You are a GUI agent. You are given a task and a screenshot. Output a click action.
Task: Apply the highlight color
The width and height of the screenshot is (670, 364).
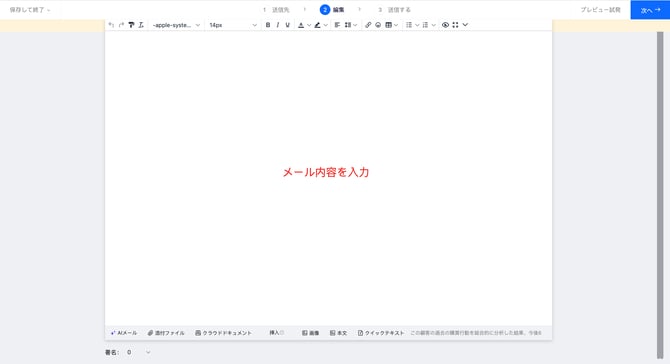coord(317,25)
